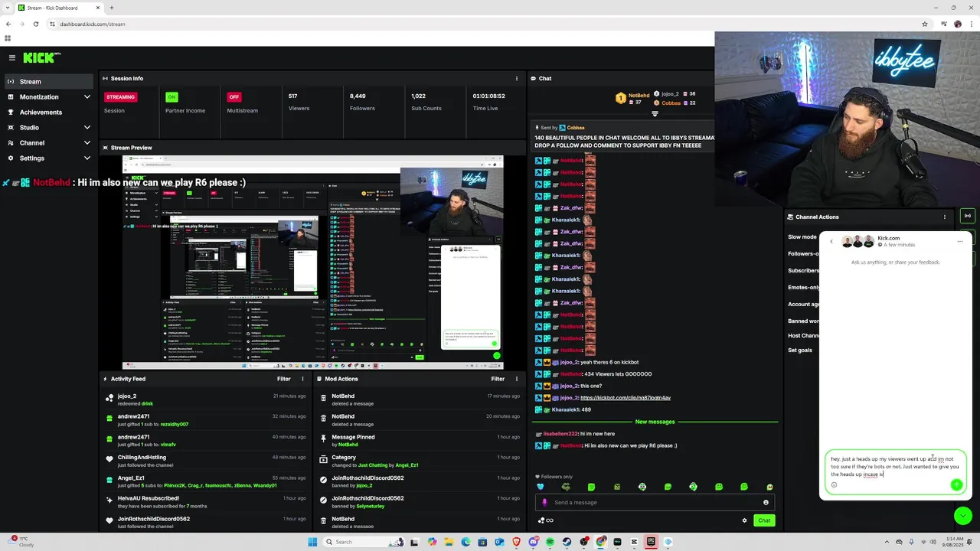Viewport: 980px width, 551px height.
Task: Send the support message with green arrow
Action: [x=956, y=484]
